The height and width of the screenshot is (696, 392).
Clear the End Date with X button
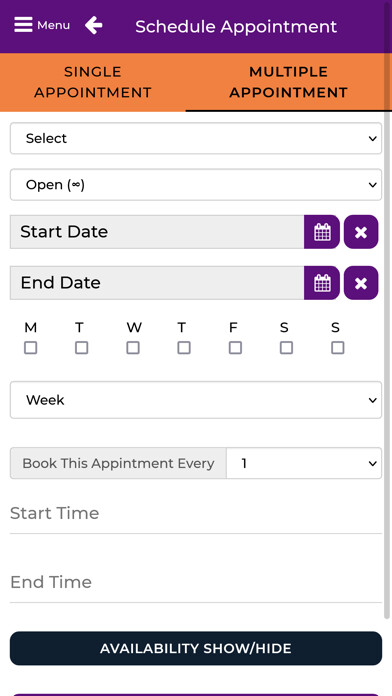361,283
